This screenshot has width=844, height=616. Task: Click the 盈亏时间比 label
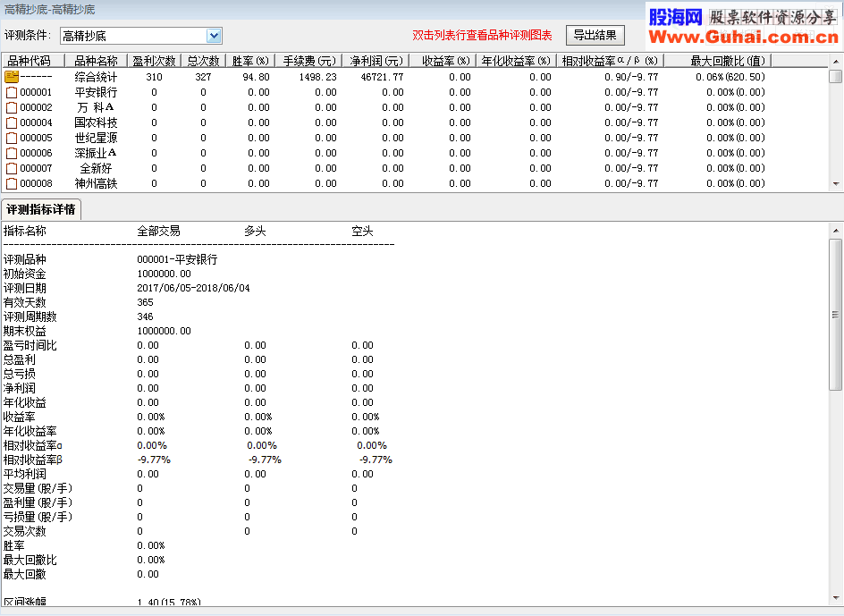tap(30, 345)
